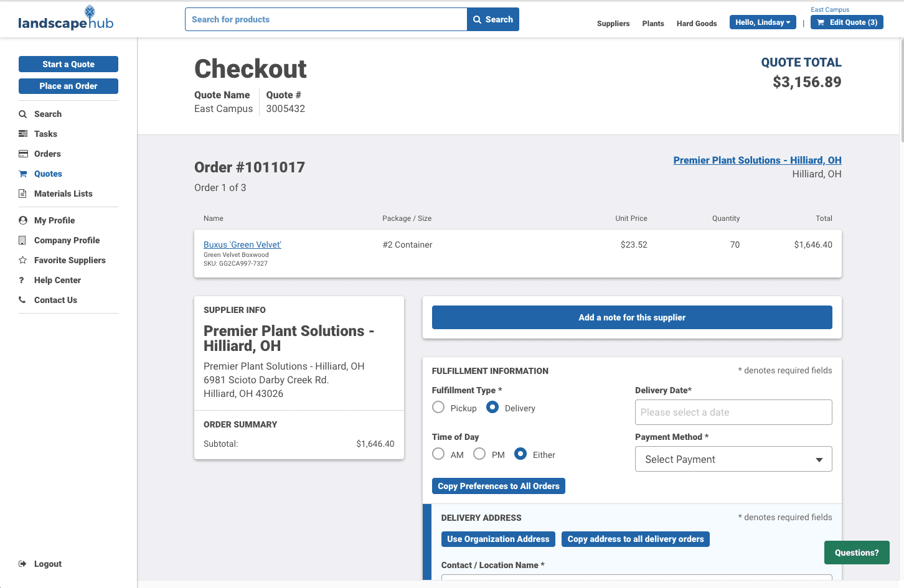The height and width of the screenshot is (588, 904).
Task: Go to Tasks in sidebar
Action: pos(45,134)
